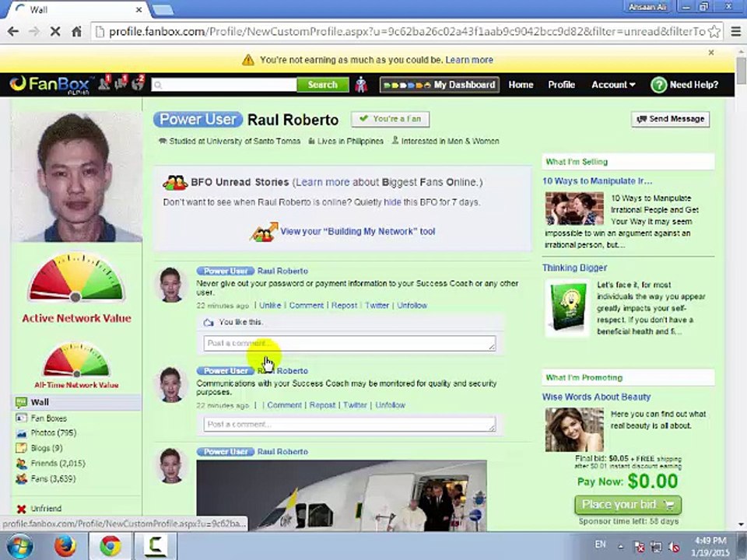Viewport: 747px width, 560px height.
Task: Launch Firefox from the taskbar
Action: click(65, 546)
